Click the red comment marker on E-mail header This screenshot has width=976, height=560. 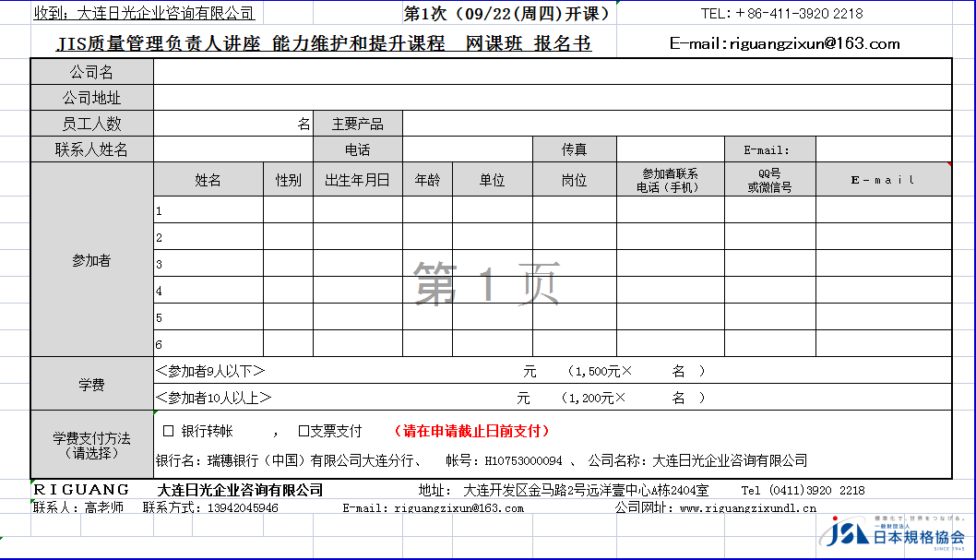coord(947,165)
